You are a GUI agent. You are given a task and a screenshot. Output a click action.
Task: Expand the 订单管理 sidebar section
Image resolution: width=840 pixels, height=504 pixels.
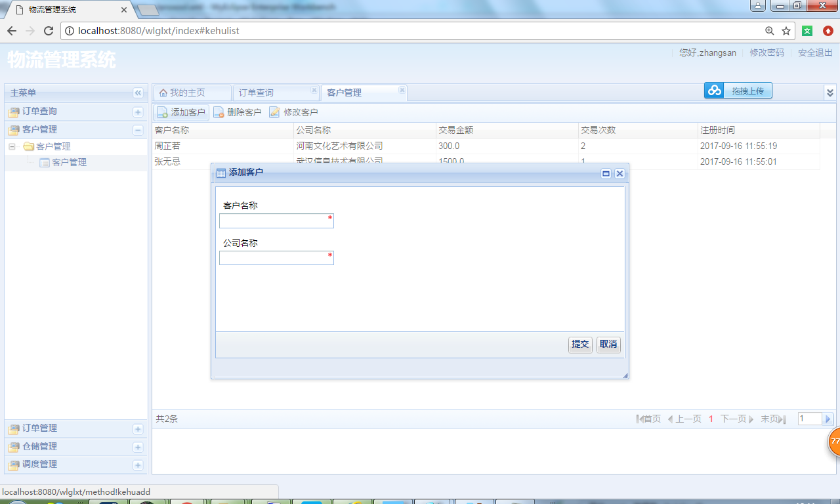[x=137, y=429]
